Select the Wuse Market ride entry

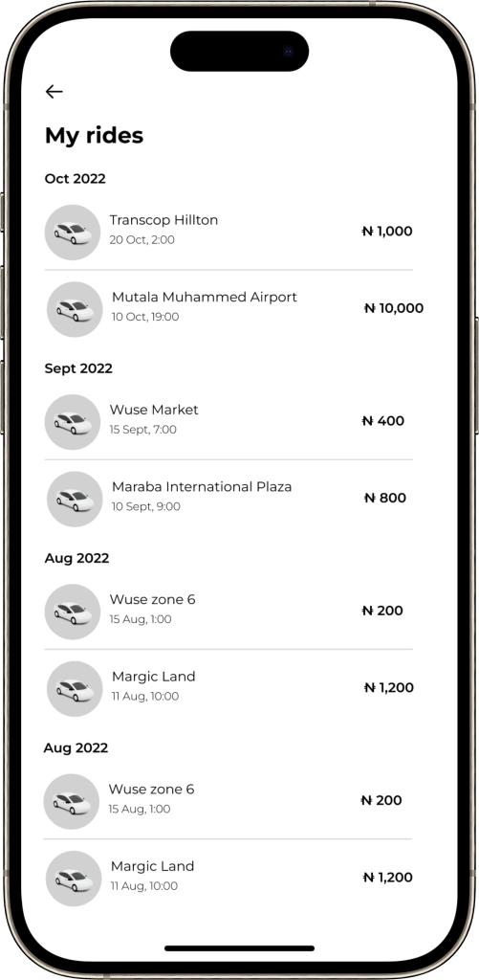coord(229,422)
